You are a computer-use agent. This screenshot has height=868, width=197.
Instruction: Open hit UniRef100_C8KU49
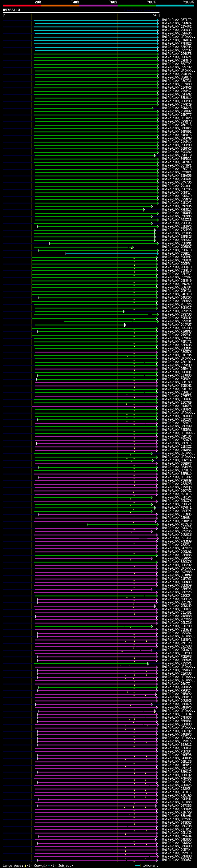pyautogui.click(x=176, y=280)
